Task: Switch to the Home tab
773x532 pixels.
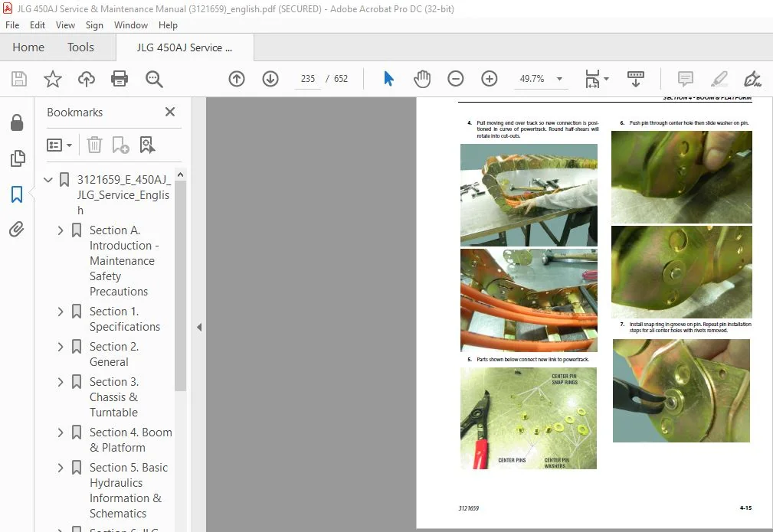Action: (28, 47)
